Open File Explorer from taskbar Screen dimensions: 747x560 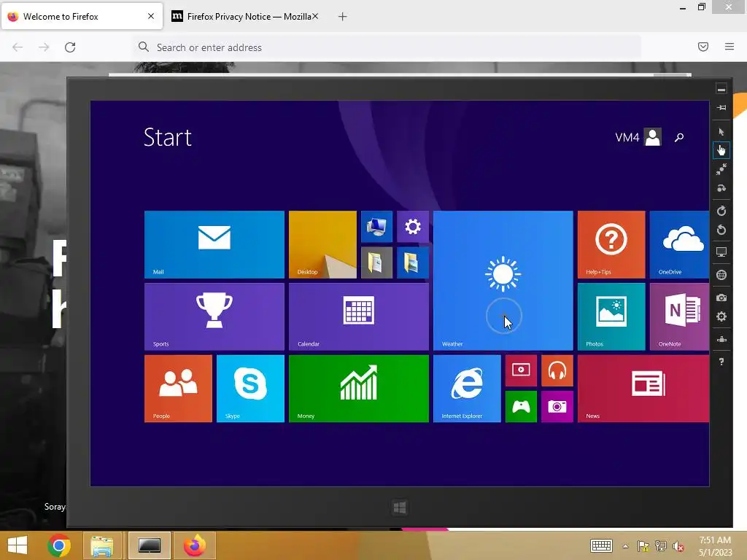102,545
